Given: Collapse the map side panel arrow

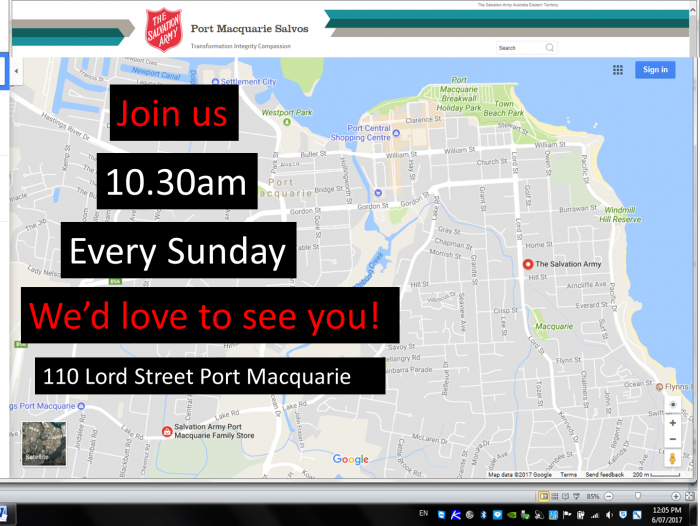Looking at the screenshot, I should [17, 71].
